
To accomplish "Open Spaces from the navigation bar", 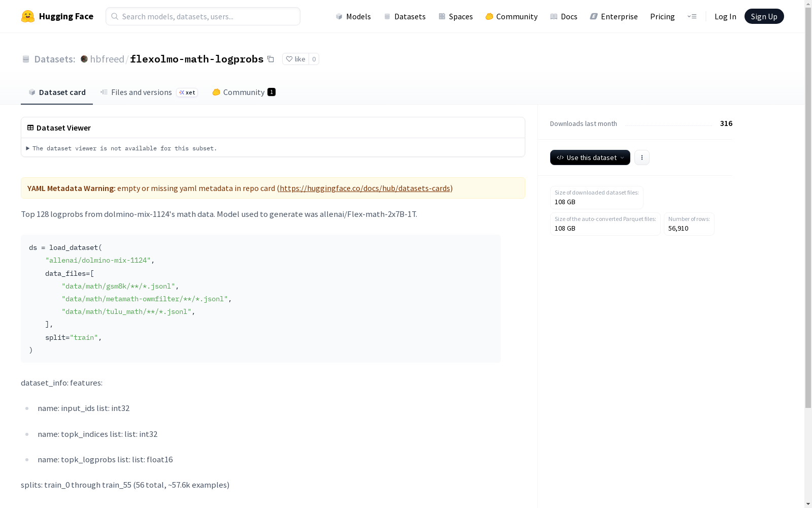I will (x=456, y=16).
